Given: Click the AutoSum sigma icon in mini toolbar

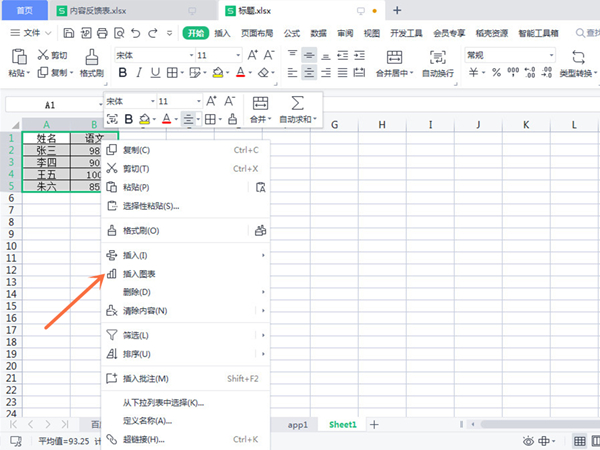Looking at the screenshot, I should tap(298, 103).
